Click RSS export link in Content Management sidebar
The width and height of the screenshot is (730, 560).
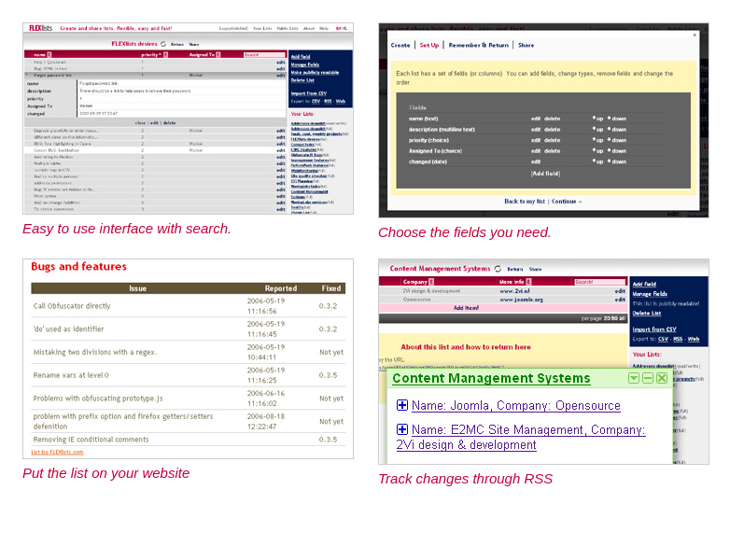tap(678, 339)
